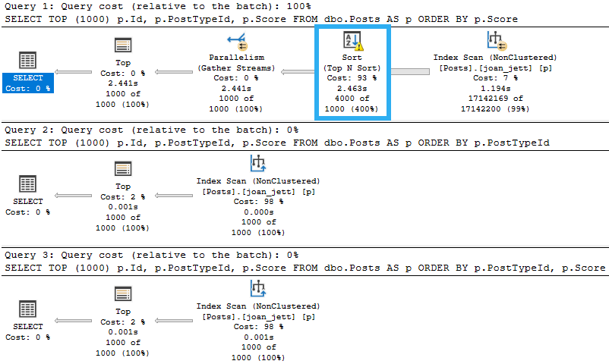Image resolution: width=609 pixels, height=364 pixels.
Task: Select 'Cost: 7 %' on Query 1 Index Scan
Action: tap(496, 78)
